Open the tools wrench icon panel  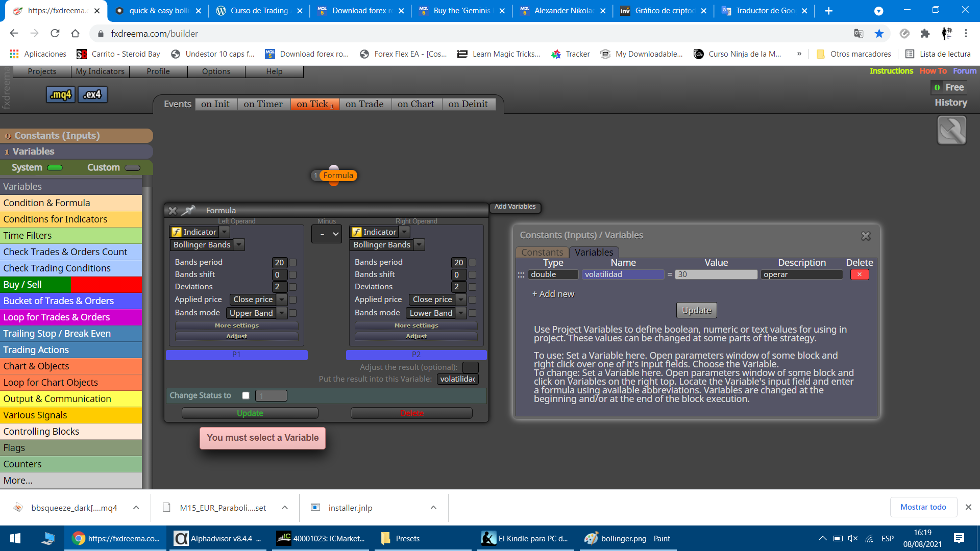tap(951, 130)
